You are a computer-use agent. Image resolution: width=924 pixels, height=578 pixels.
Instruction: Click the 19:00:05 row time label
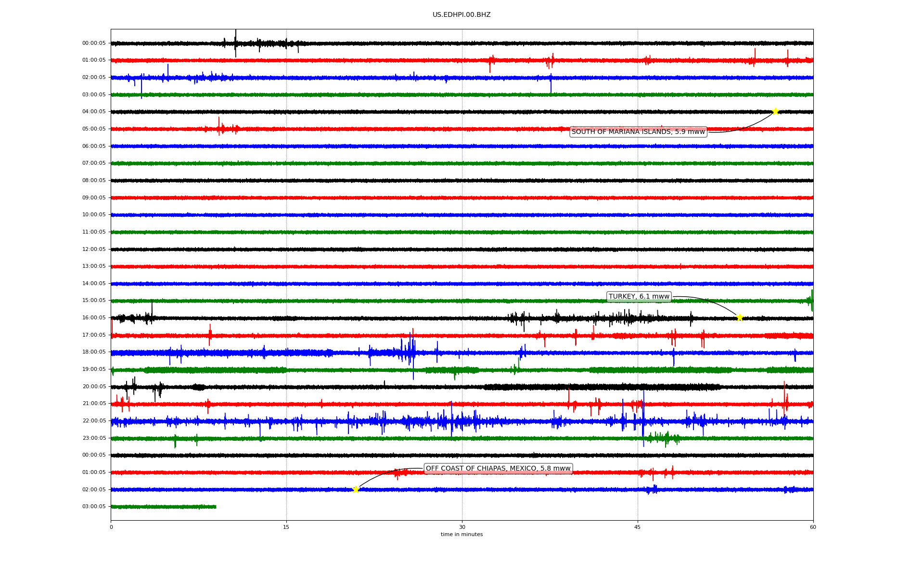click(94, 369)
